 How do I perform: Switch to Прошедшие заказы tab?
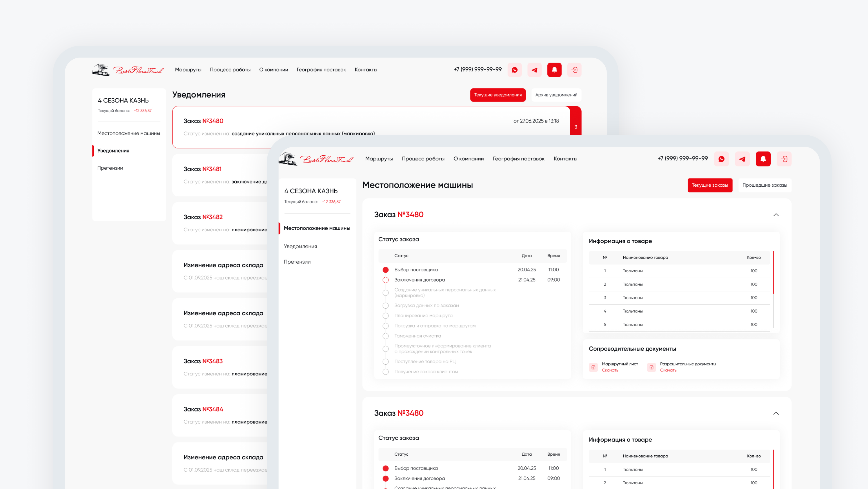coord(765,185)
